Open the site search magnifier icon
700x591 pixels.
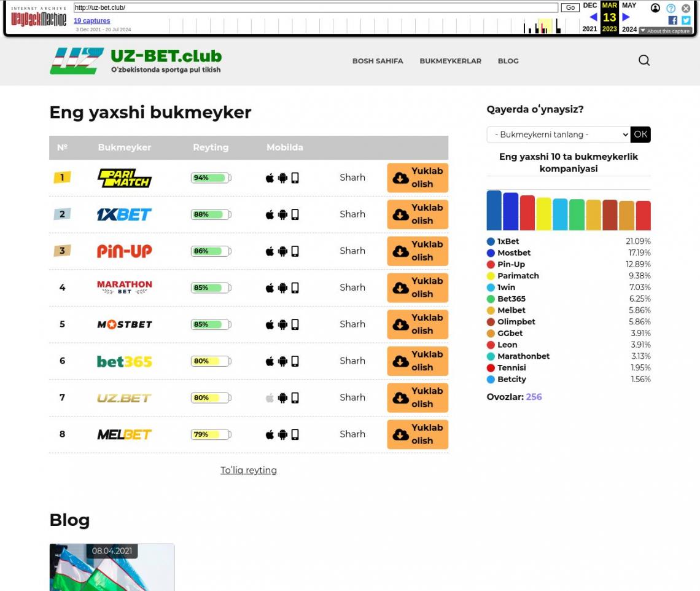coord(644,60)
